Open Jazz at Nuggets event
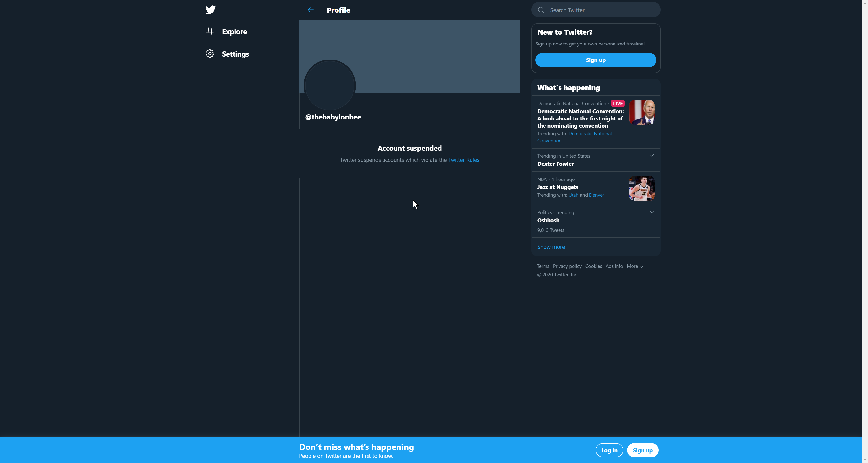868x463 pixels. pyautogui.click(x=558, y=187)
